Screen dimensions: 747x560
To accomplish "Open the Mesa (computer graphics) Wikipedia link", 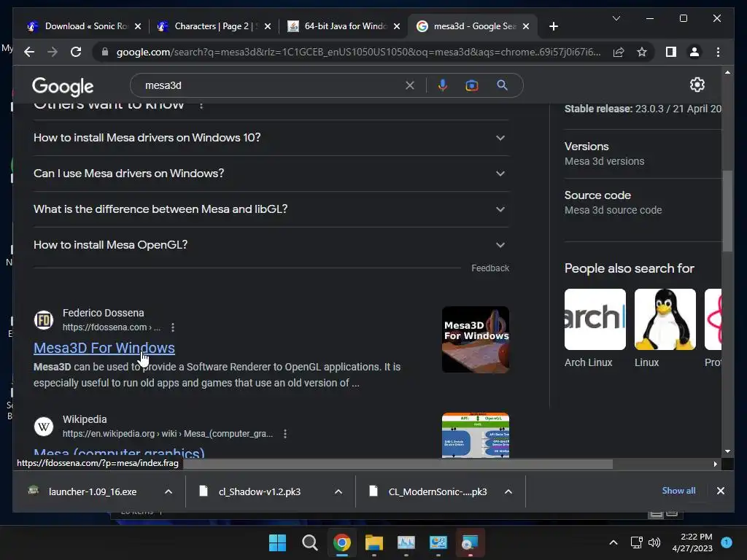I will click(x=119, y=452).
